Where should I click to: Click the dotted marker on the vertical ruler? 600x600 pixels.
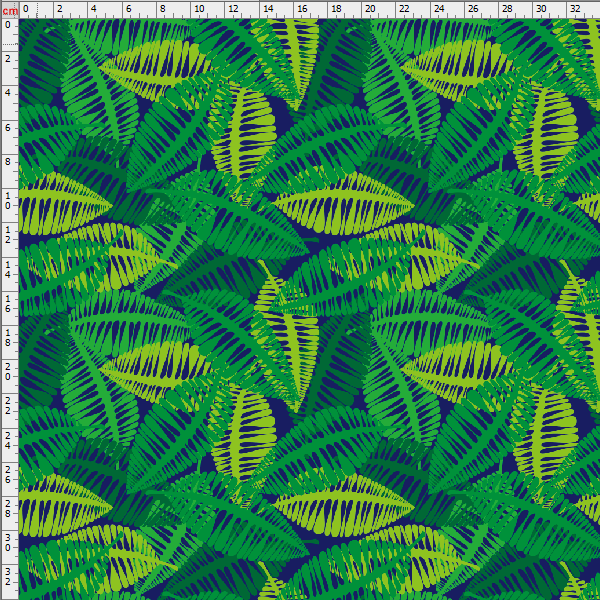[10, 44]
